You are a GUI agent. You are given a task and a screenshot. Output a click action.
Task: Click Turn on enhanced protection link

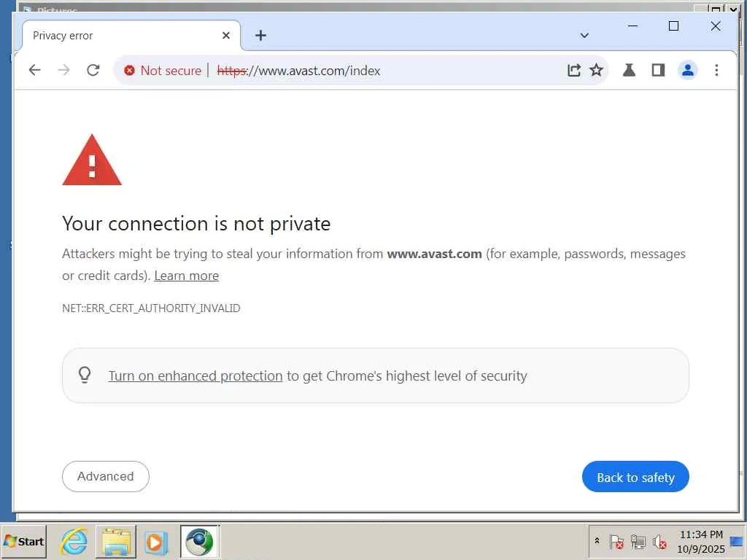[x=195, y=376]
